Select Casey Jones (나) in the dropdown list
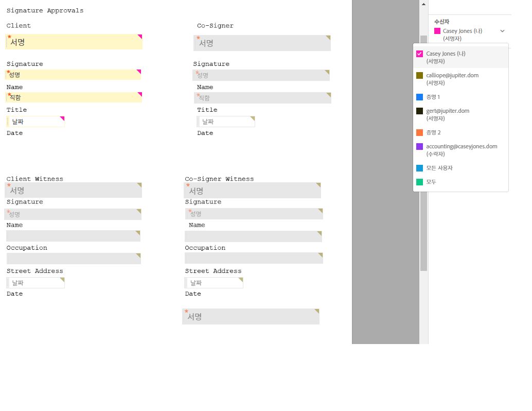 pyautogui.click(x=460, y=57)
